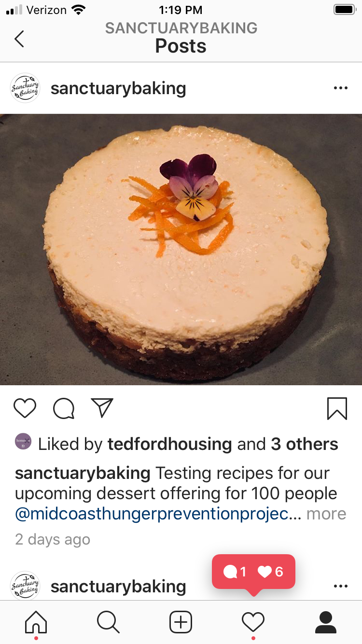This screenshot has width=362, height=644.
Task: Save the post with the bookmark icon
Action: pyautogui.click(x=337, y=408)
